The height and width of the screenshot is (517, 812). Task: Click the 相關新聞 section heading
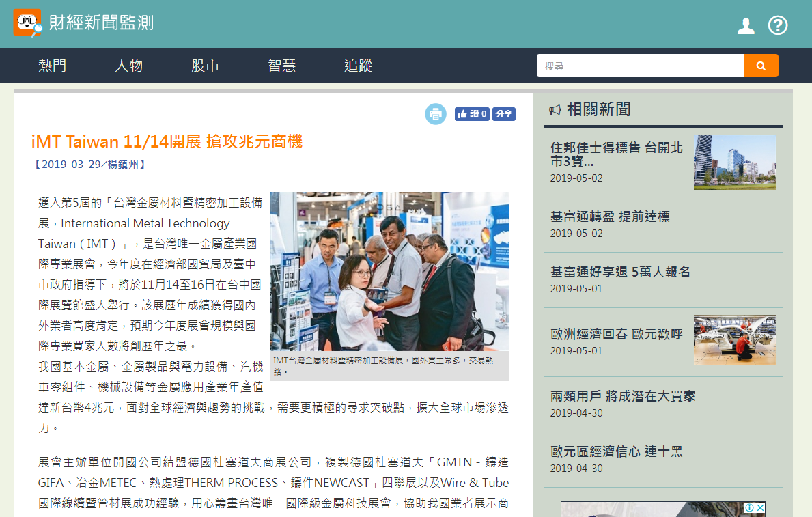[599, 109]
